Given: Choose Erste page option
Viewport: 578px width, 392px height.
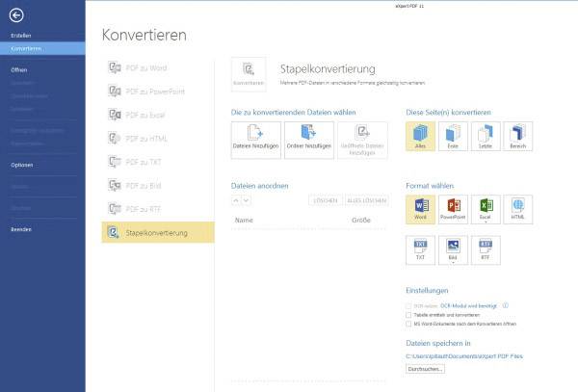Looking at the screenshot, I should point(453,137).
